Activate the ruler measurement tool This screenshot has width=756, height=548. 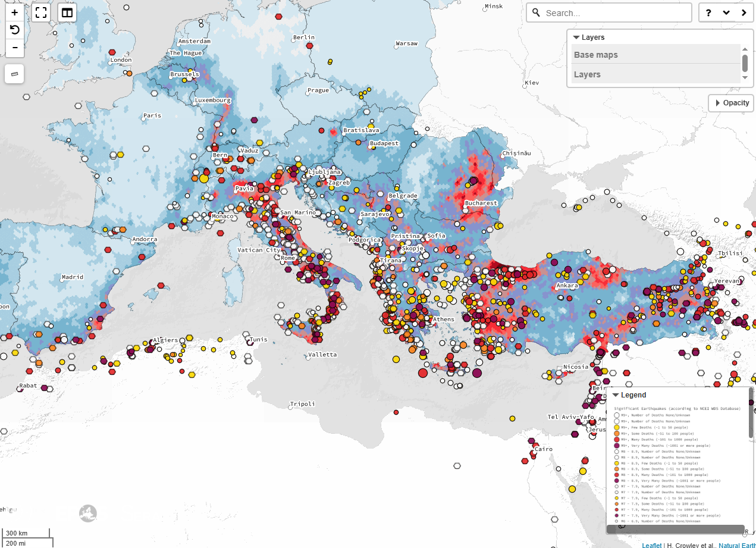tap(15, 74)
